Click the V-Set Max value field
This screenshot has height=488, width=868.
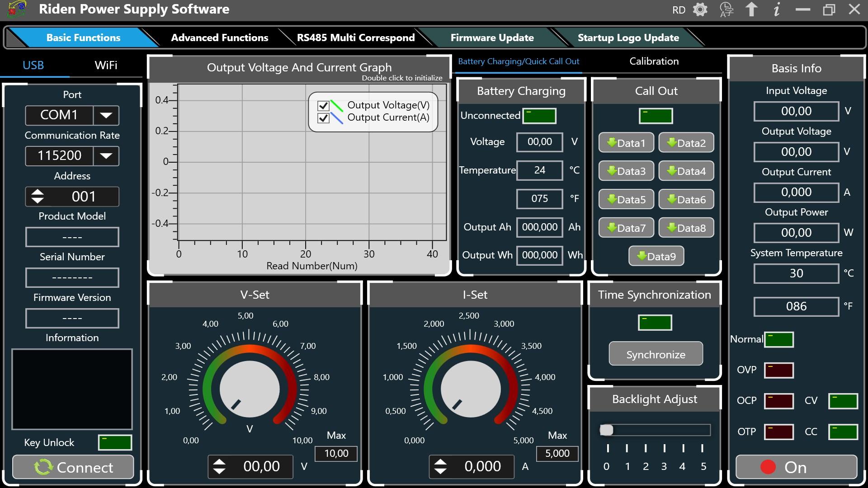[336, 453]
